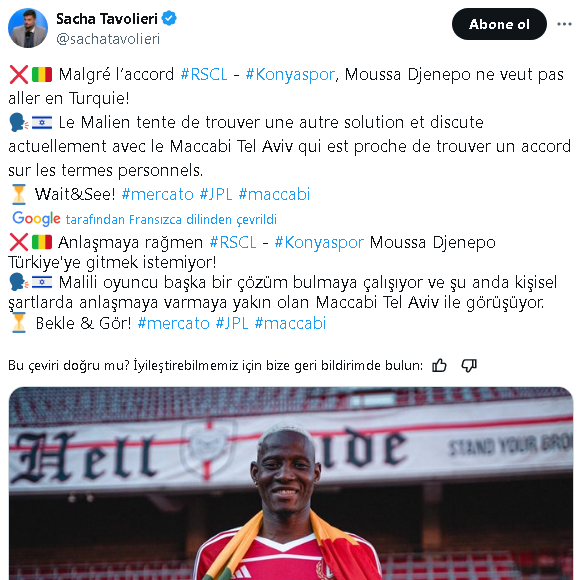The height and width of the screenshot is (580, 577).
Task: Open the #RSCL hashtag in original tweet
Action: (204, 74)
